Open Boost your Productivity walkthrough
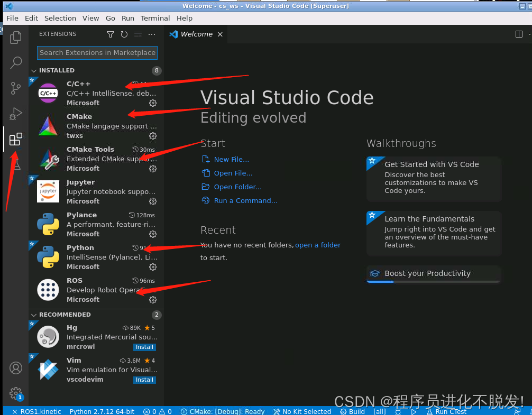This screenshot has height=415, width=532. coord(434,274)
